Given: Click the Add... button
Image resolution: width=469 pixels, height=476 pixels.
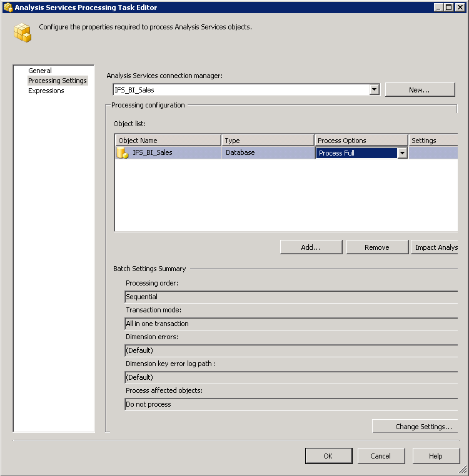Looking at the screenshot, I should point(311,247).
